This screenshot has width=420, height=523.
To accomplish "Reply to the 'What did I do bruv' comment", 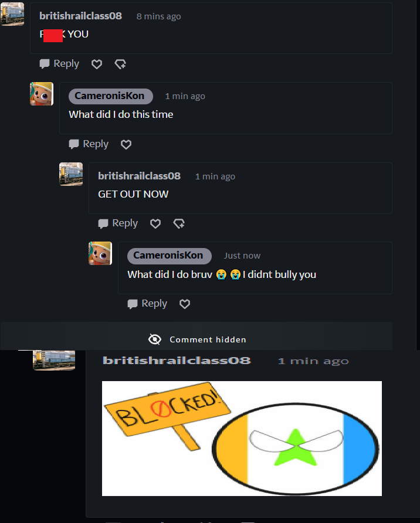I will pyautogui.click(x=147, y=304).
